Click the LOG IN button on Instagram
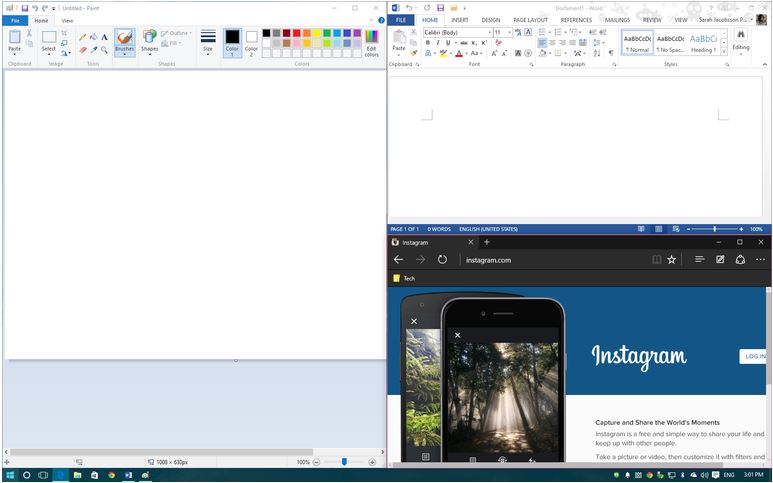 click(754, 356)
